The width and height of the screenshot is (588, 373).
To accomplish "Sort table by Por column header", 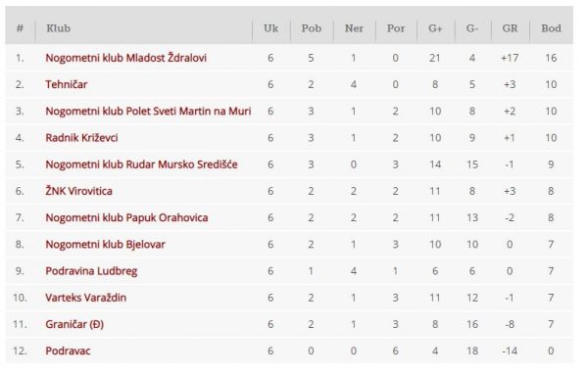I will click(396, 28).
